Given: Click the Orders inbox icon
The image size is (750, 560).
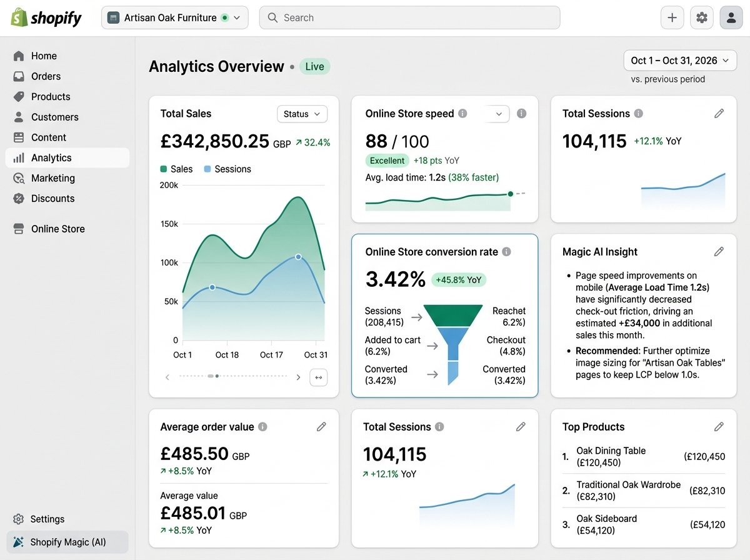Looking at the screenshot, I should [19, 76].
